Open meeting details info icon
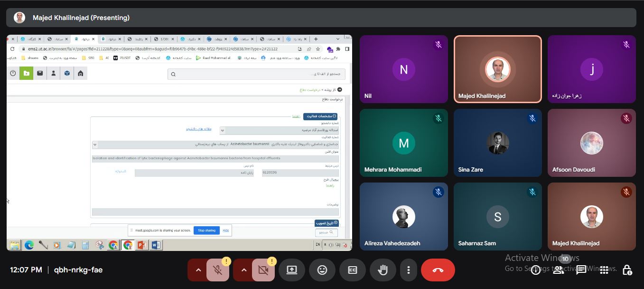644x289 pixels. (x=536, y=270)
